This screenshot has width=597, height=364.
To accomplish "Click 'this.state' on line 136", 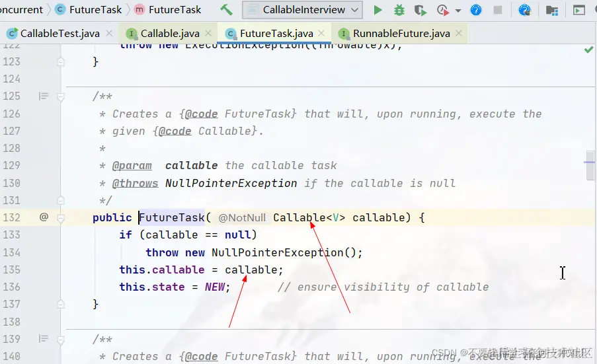I will click(152, 287).
